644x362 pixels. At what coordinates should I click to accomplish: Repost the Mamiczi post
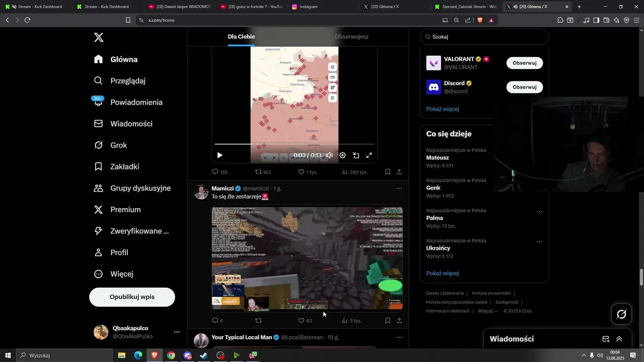[259, 321]
